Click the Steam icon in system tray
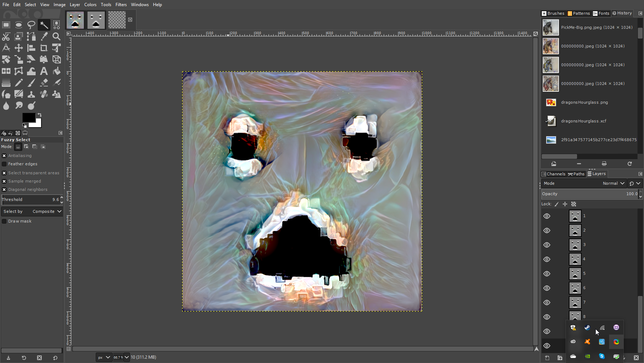The image size is (644, 363). (587, 327)
